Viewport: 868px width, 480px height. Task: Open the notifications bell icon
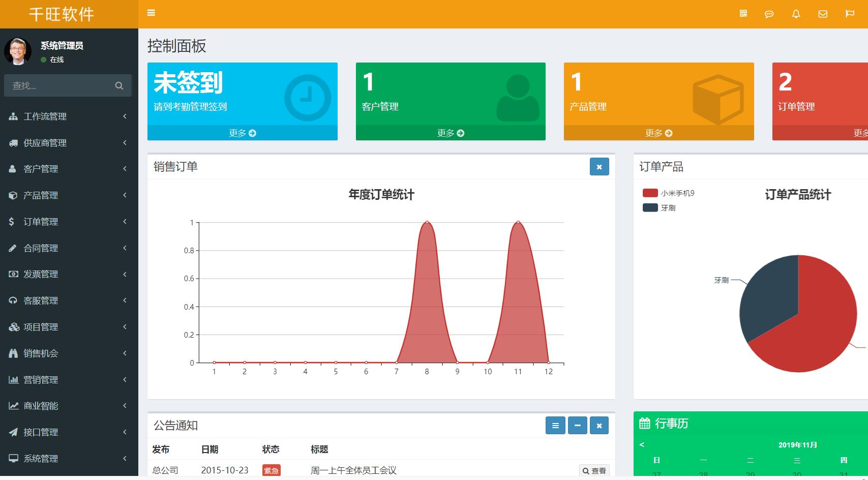click(796, 14)
